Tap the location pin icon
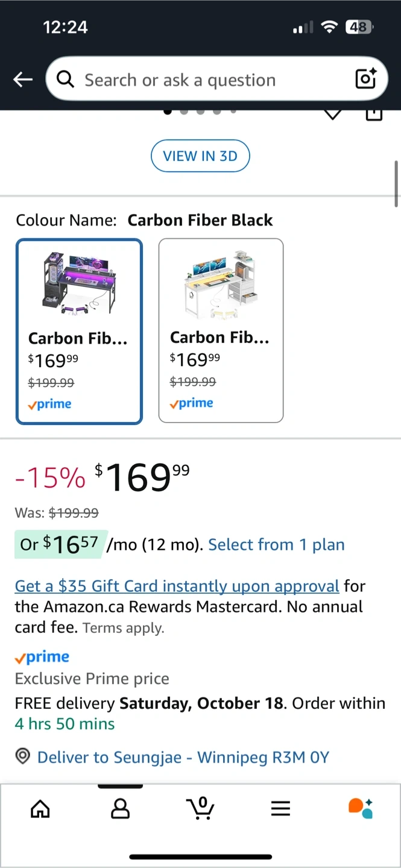This screenshot has width=401, height=868. [23, 756]
